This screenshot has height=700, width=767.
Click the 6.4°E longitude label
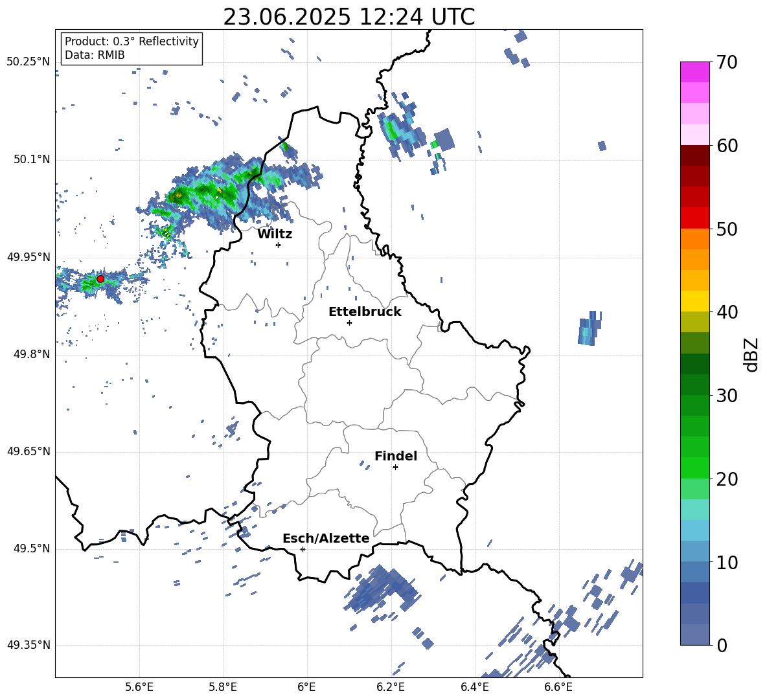(474, 687)
